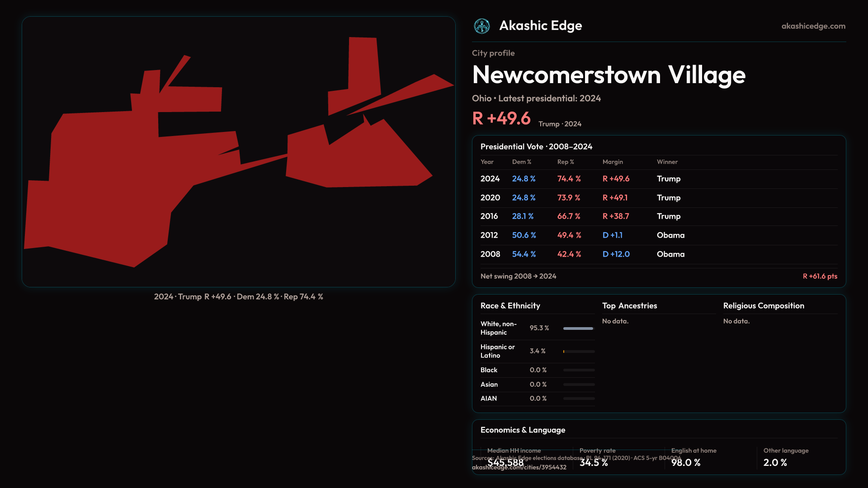Click Hispanic or Latino percentage bar
The image size is (868, 488).
coord(578,352)
